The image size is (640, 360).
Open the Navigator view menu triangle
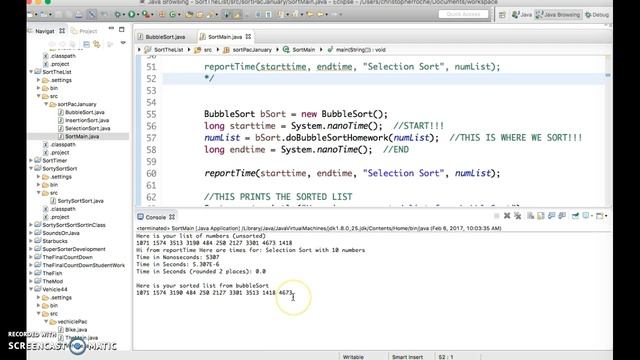pos(123,43)
